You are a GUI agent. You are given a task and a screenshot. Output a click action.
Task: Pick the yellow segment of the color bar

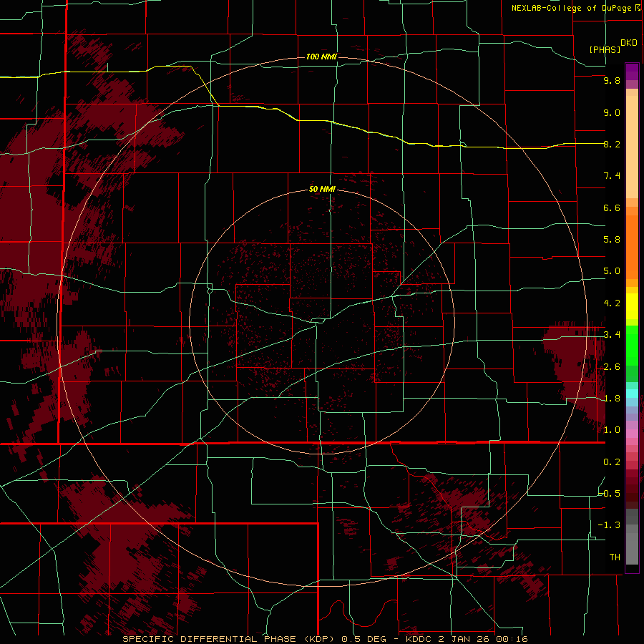(632, 306)
